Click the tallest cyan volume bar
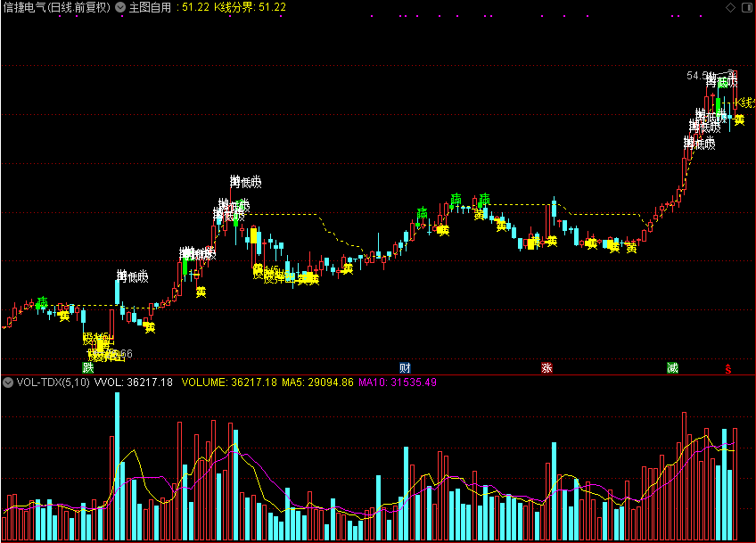The width and height of the screenshot is (756, 543). [117, 465]
